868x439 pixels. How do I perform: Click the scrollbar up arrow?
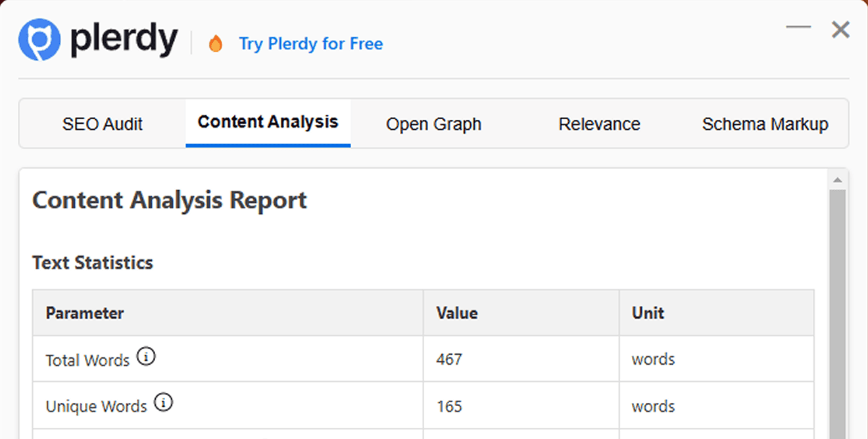[x=836, y=178]
